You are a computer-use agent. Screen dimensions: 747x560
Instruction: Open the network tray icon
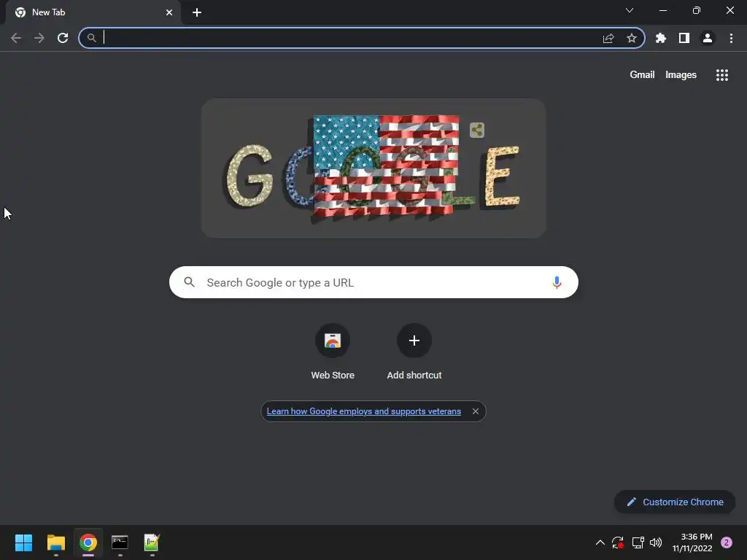638,542
